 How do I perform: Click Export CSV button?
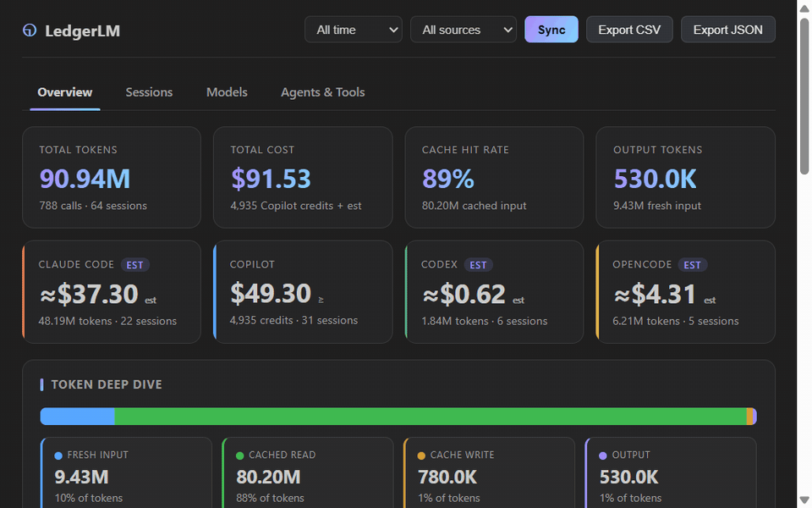[629, 30]
